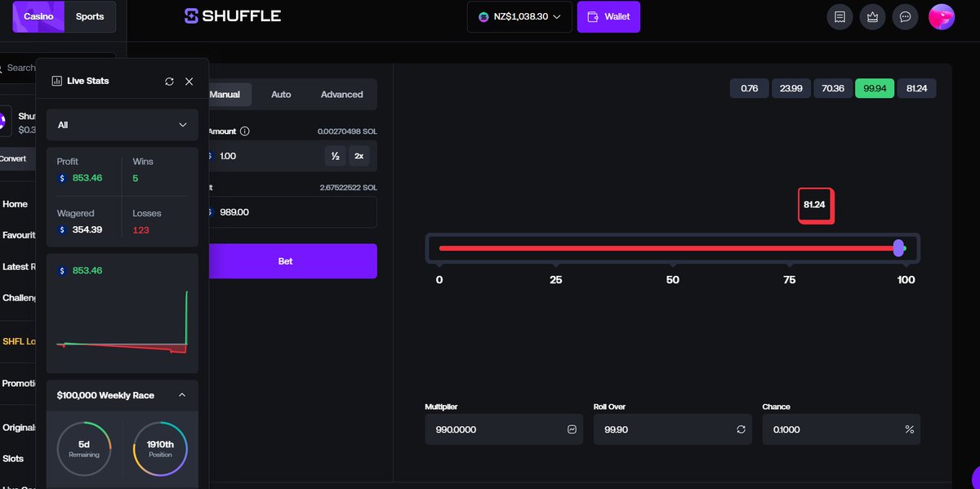Viewport: 980px width, 489px height.
Task: Select the Manual betting tab
Action: [x=225, y=95]
